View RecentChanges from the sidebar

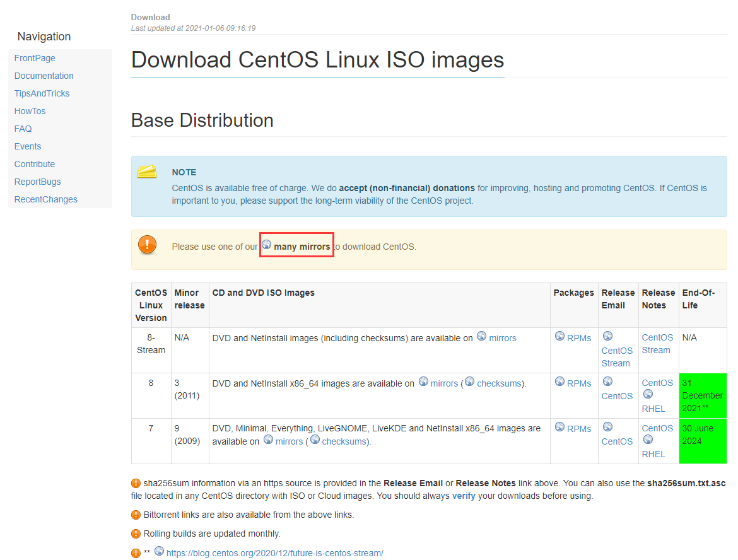click(x=46, y=199)
